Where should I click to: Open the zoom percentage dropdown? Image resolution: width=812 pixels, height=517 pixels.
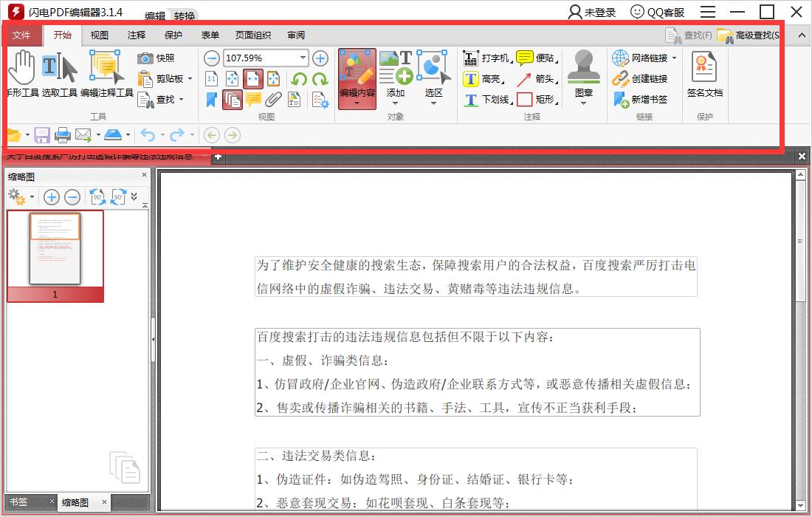coord(303,58)
